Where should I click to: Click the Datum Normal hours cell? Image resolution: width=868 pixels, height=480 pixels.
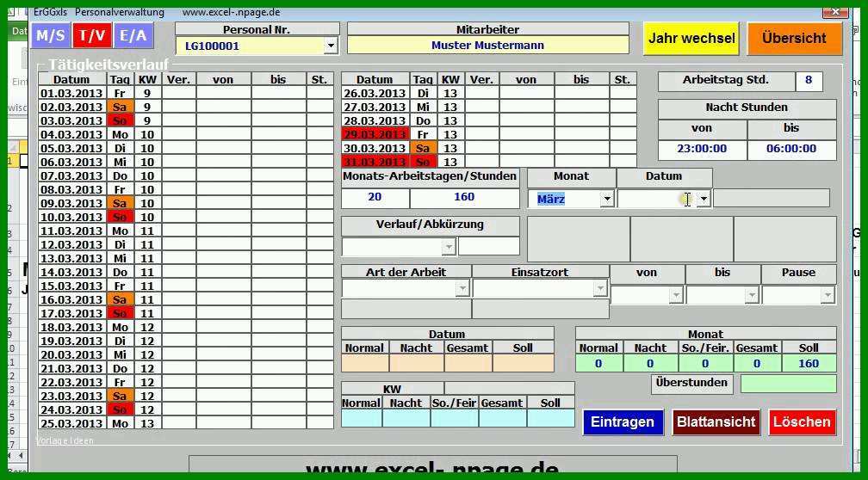point(365,363)
